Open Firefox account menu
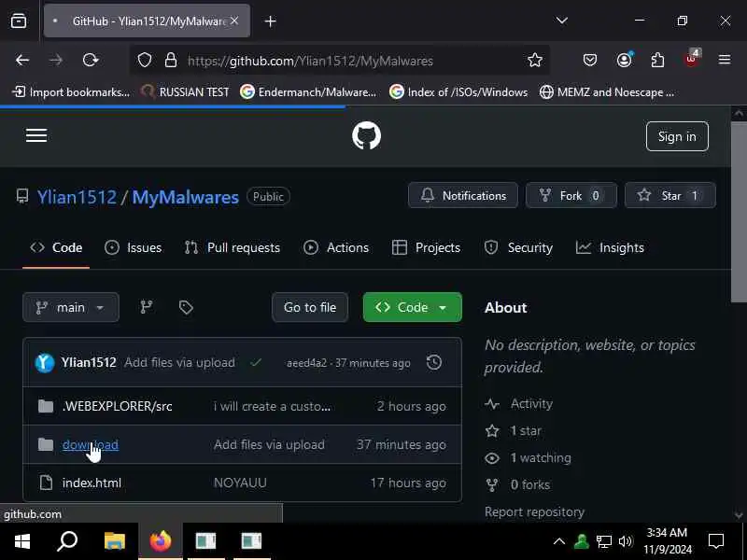Screen dimensions: 747x560 624,60
